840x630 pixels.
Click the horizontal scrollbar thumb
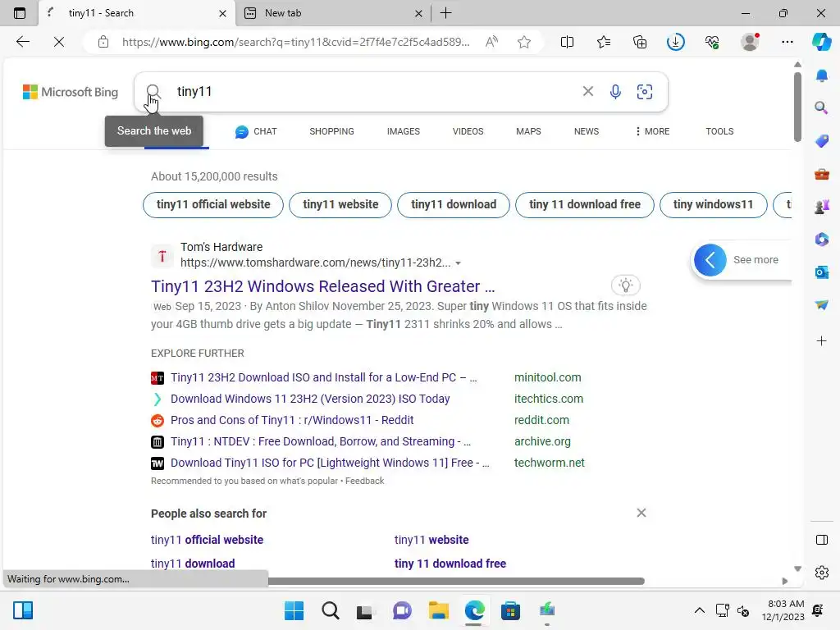(456, 582)
